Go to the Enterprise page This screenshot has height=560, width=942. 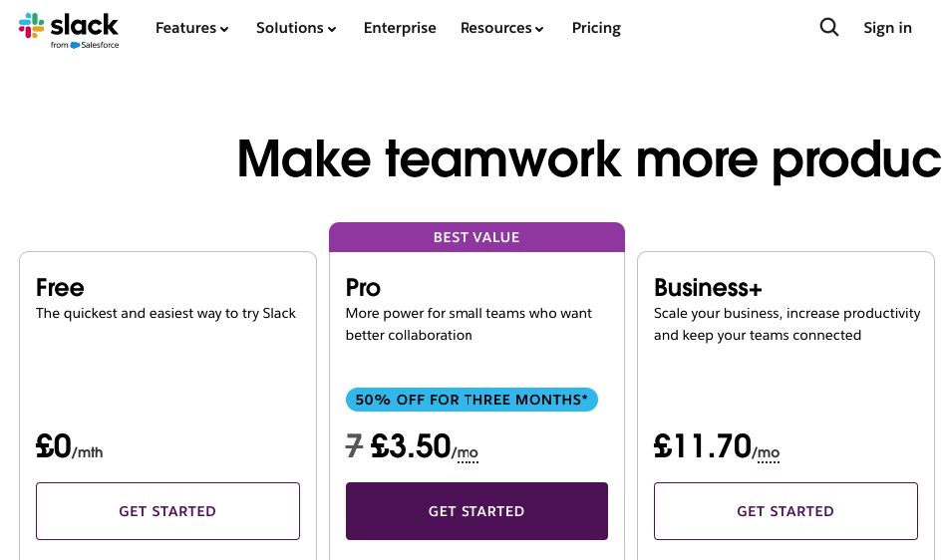point(400,28)
